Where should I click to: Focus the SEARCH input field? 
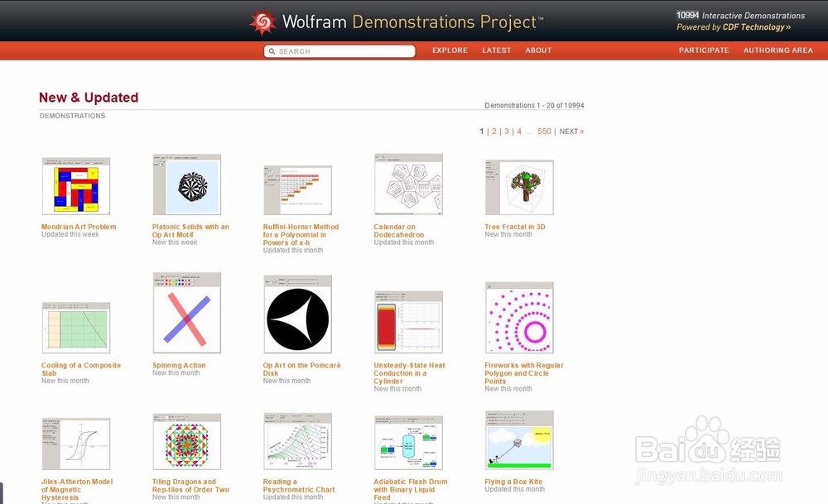point(339,51)
